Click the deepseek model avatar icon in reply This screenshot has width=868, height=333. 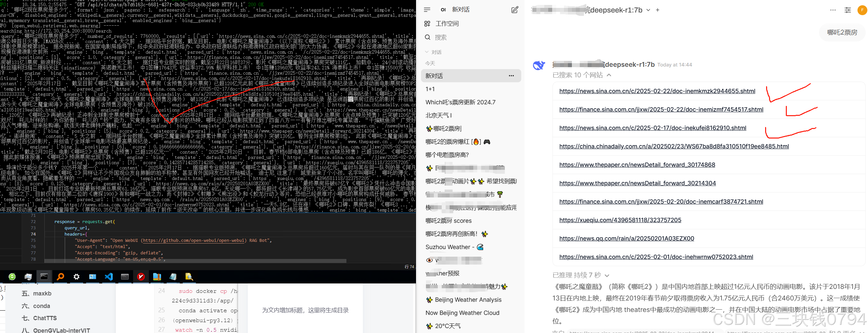(x=539, y=65)
